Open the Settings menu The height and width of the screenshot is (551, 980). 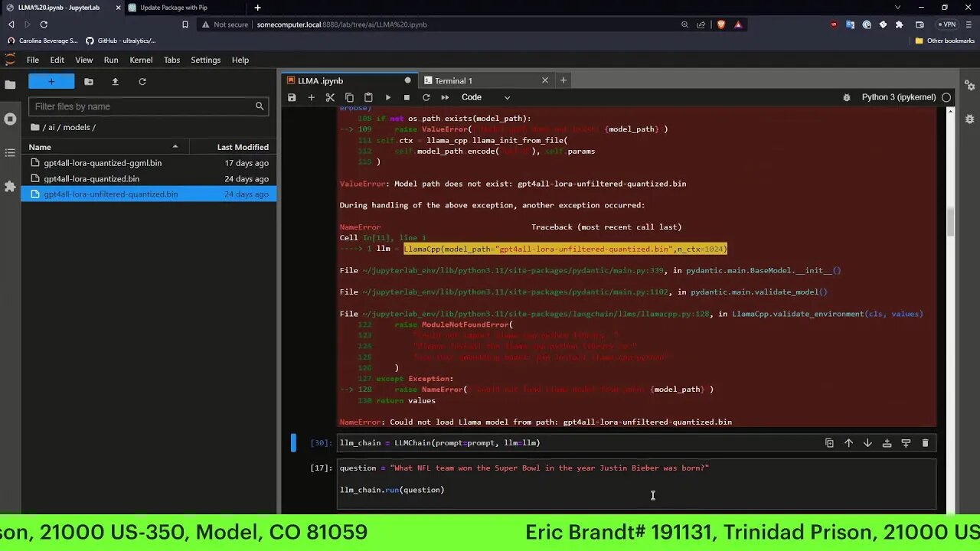coord(205,60)
